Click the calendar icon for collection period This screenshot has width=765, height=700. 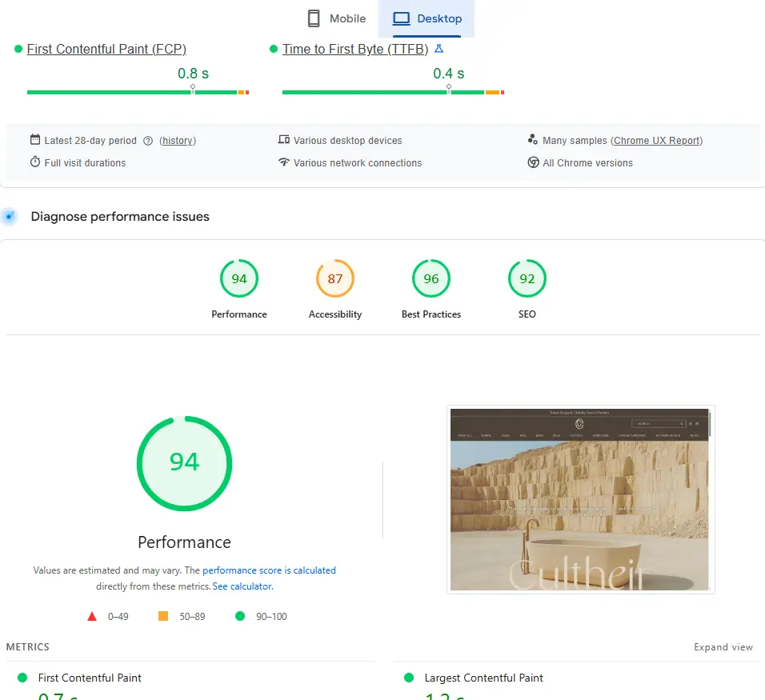pyautogui.click(x=35, y=140)
